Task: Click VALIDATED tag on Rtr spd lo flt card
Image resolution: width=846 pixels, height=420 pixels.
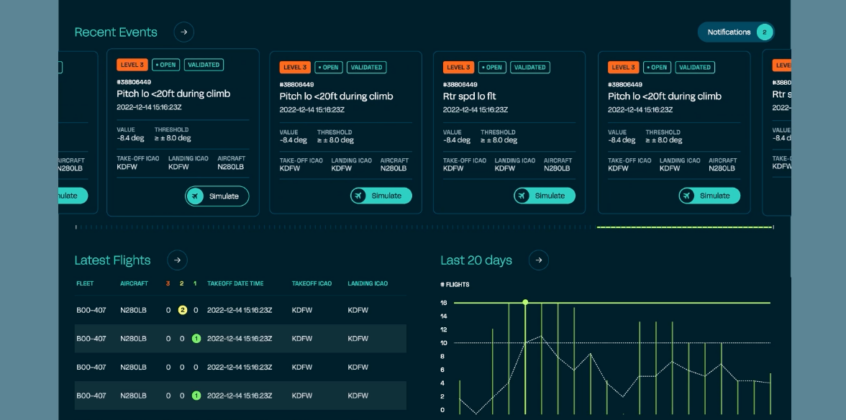Action: (529, 67)
